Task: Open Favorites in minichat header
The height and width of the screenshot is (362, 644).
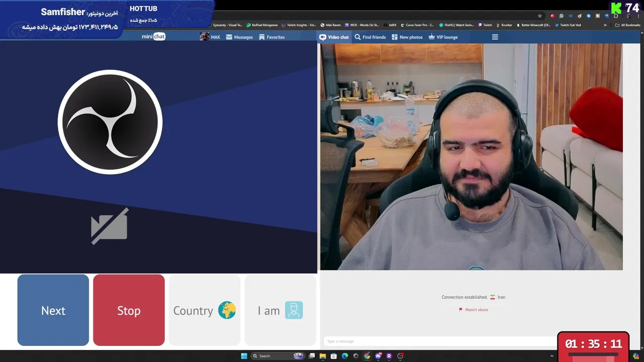Action: [272, 37]
